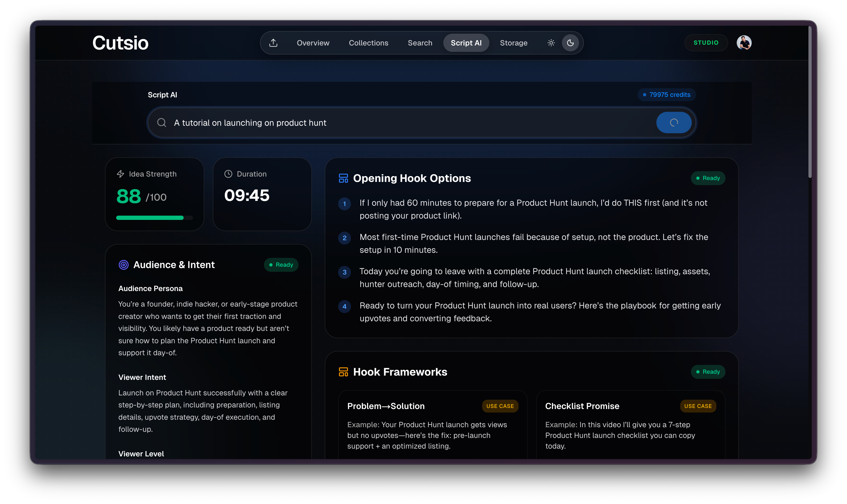Switch to the Search tab
The width and height of the screenshot is (847, 504).
(x=420, y=43)
